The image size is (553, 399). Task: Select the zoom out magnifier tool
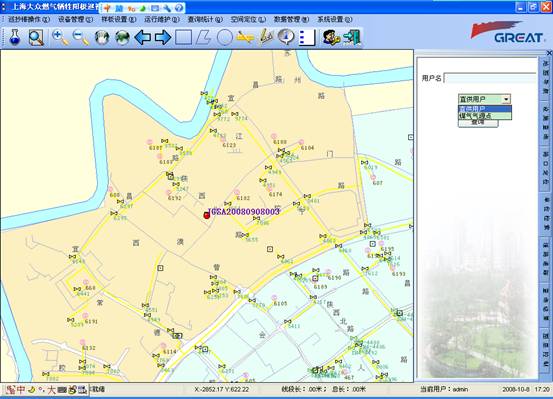pos(81,37)
